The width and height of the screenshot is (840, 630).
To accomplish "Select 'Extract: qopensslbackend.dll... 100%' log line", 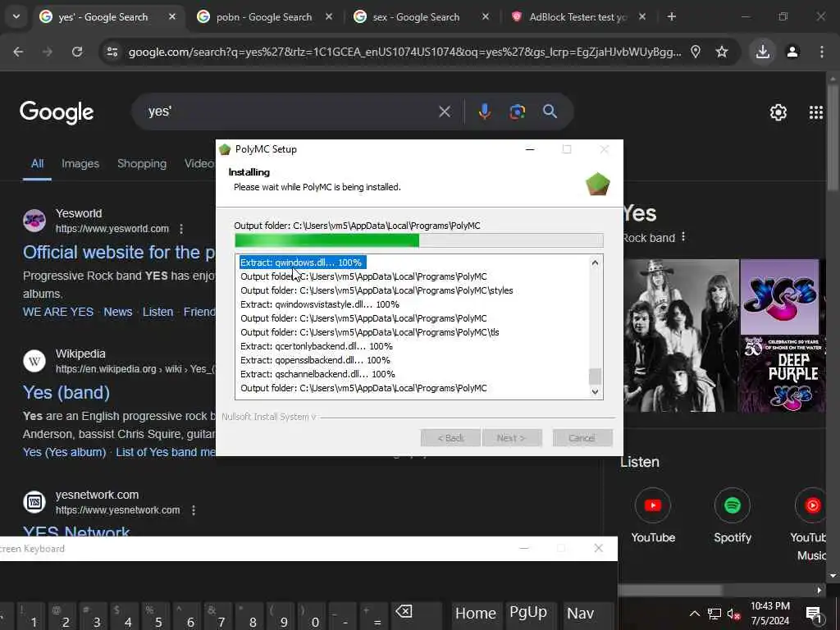I will click(x=315, y=360).
